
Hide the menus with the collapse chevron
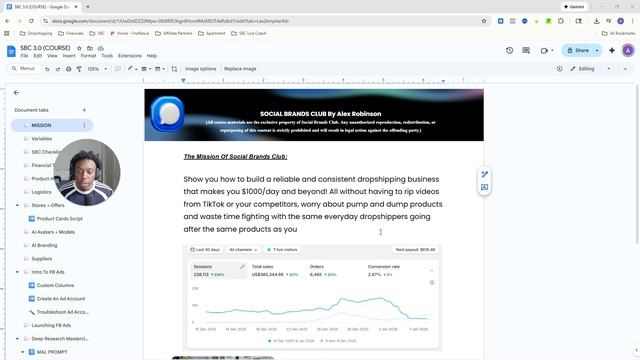tap(625, 69)
